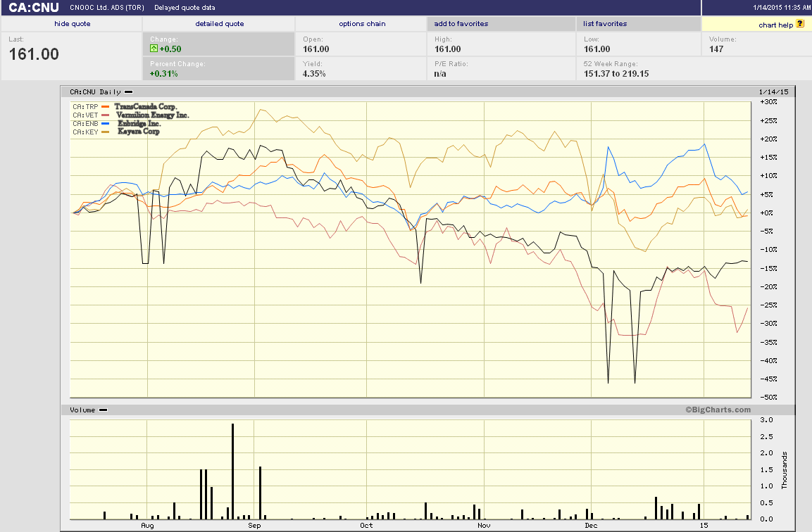The width and height of the screenshot is (812, 532).
Task: Click the Volume panel header label
Action: pyautogui.click(x=82, y=410)
